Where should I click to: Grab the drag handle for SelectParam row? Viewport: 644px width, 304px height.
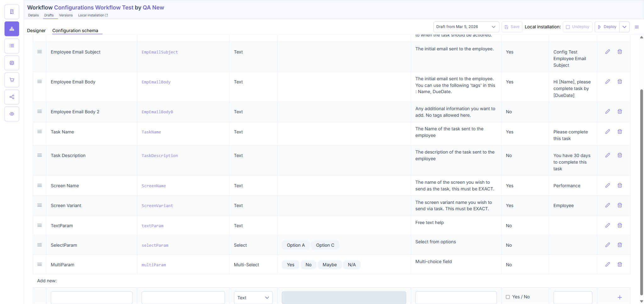[40, 245]
